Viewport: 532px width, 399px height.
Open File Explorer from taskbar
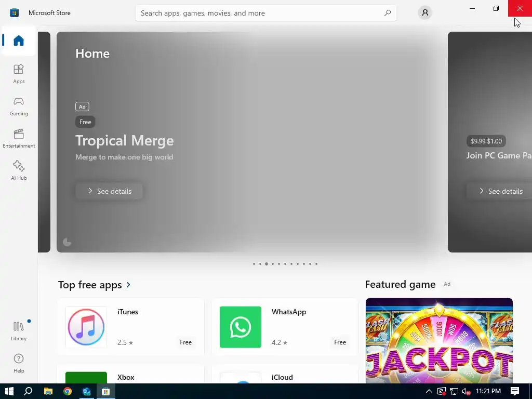[x=48, y=391]
